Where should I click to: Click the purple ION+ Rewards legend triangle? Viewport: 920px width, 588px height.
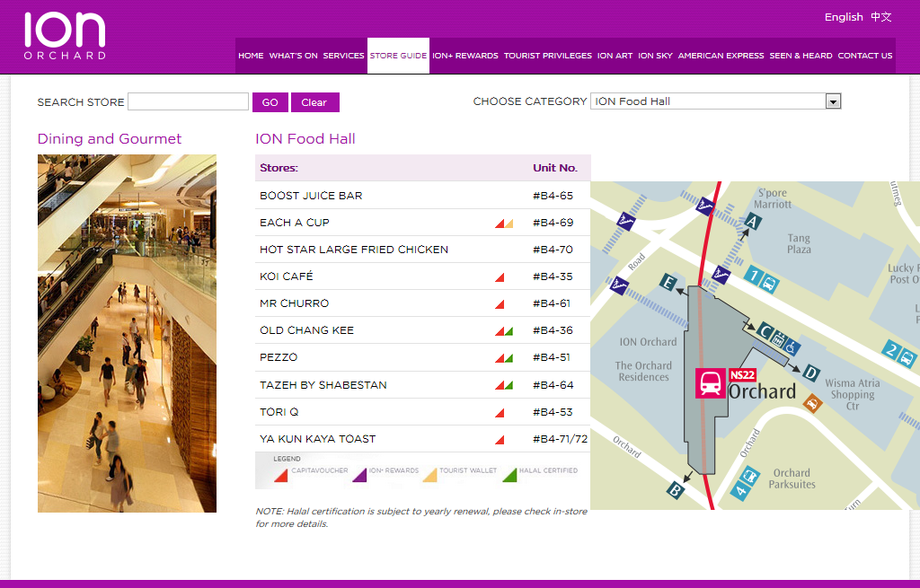359,474
